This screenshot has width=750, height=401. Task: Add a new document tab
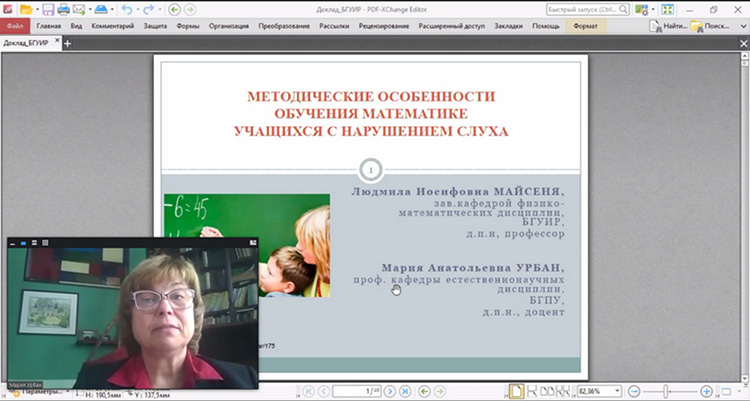[x=67, y=44]
